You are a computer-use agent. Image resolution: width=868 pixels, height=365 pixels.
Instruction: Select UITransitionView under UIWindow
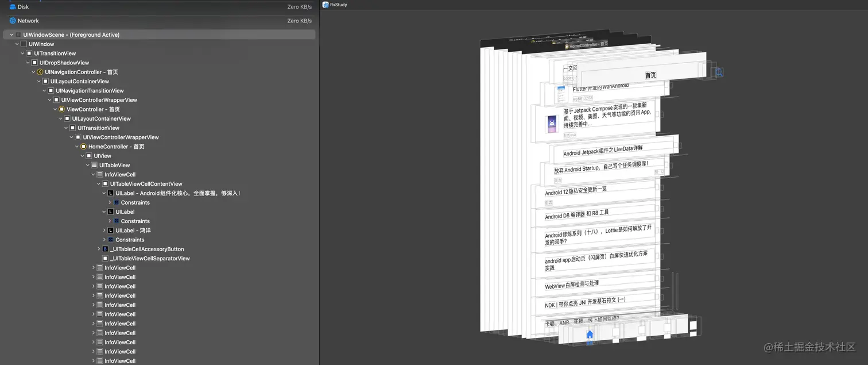pos(55,53)
